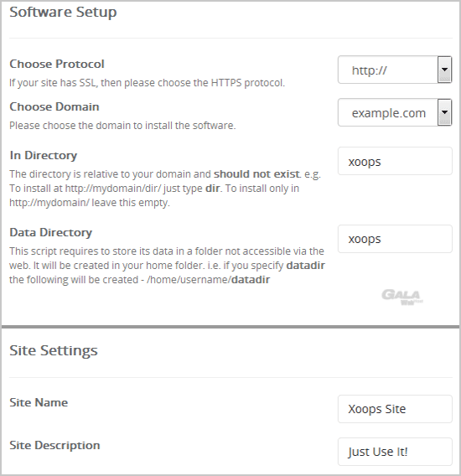Image resolution: width=461 pixels, height=476 pixels.
Task: Click the Choose Domain label
Action: click(x=54, y=107)
